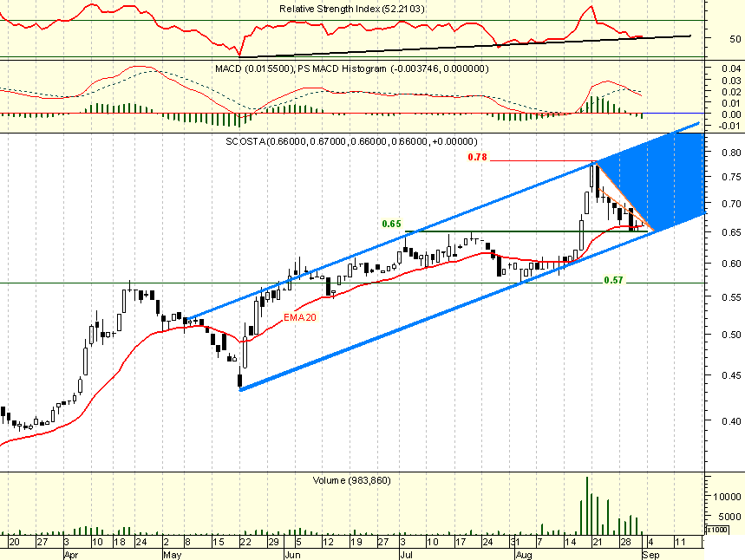Click the 0.55 price axis label
The image size is (745, 560).
(x=731, y=297)
